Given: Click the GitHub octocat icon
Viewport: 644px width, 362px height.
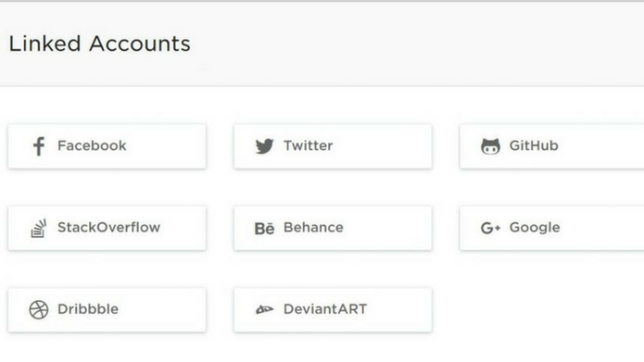Looking at the screenshot, I should click(x=490, y=146).
